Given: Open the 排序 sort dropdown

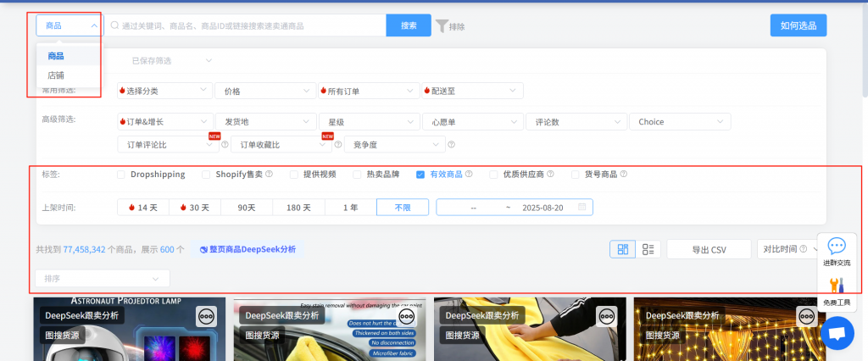Looking at the screenshot, I should [x=103, y=279].
